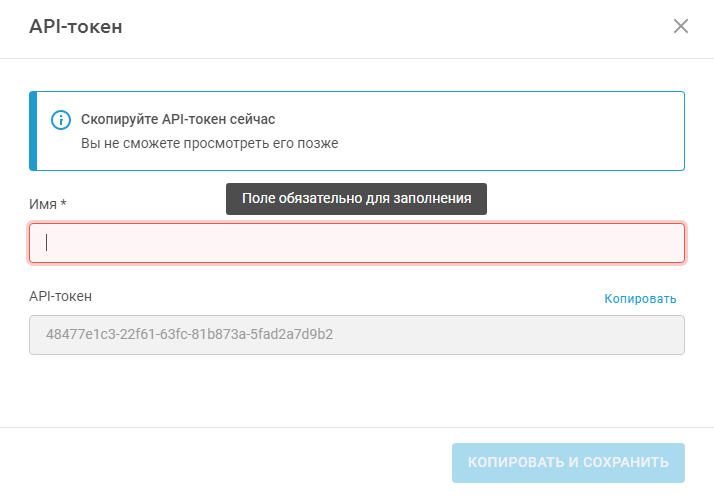Click the info icon in the alert
The height and width of the screenshot is (496, 714).
click(60, 120)
